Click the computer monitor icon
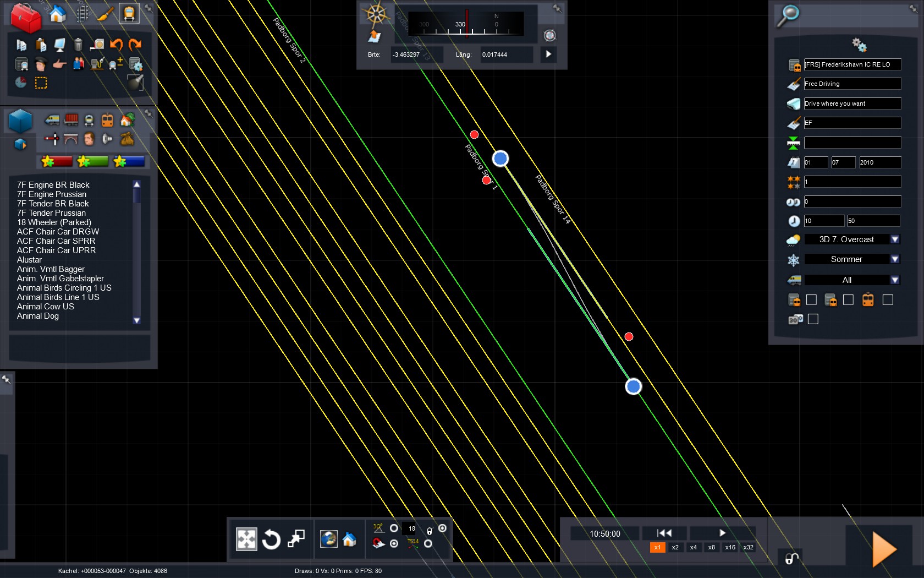Screen dimensions: 924x578 point(59,44)
